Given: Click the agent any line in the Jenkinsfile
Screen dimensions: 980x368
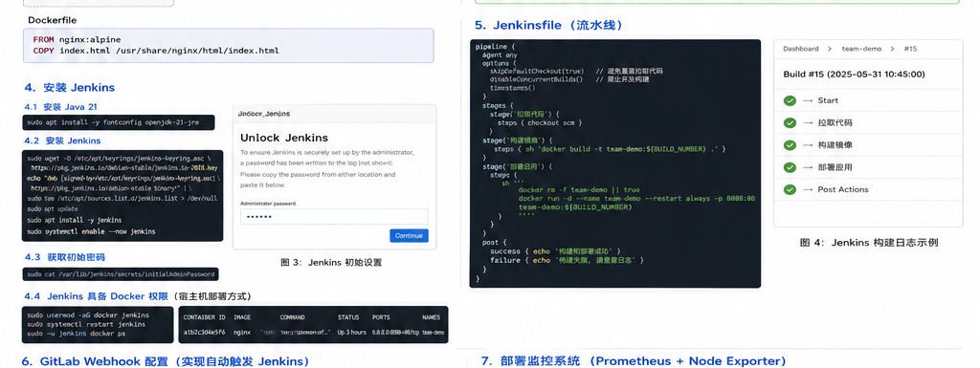Looking at the screenshot, I should coord(500,54).
